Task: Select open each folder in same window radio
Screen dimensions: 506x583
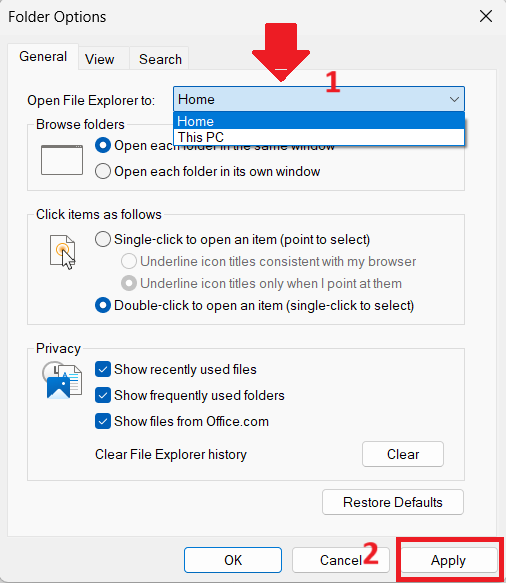Action: pyautogui.click(x=103, y=145)
